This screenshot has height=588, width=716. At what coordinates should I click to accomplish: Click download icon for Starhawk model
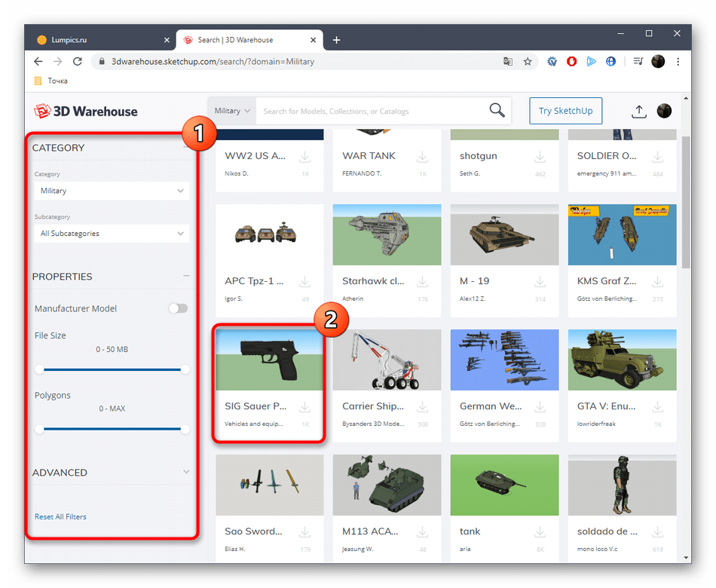pos(423,281)
